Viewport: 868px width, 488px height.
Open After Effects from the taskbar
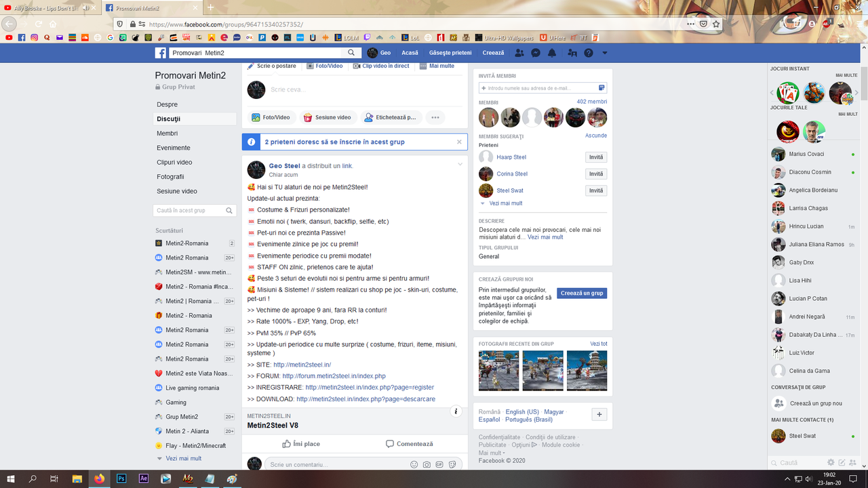click(144, 479)
